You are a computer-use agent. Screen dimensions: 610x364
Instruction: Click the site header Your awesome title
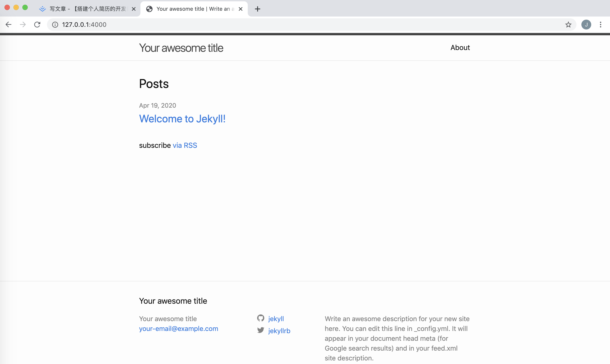point(181,48)
